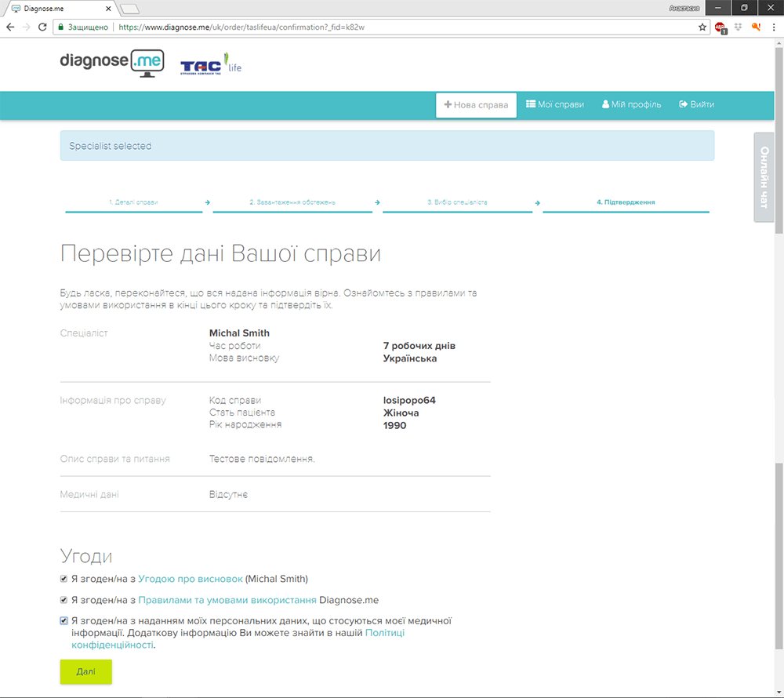Disable the personal data consent checkbox

[64, 620]
